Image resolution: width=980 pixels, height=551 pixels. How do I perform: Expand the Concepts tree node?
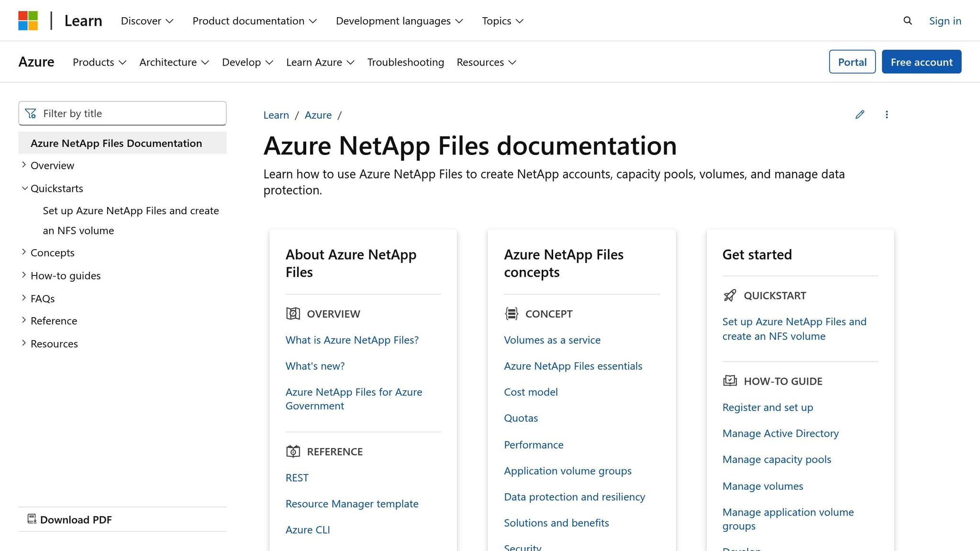coord(24,252)
